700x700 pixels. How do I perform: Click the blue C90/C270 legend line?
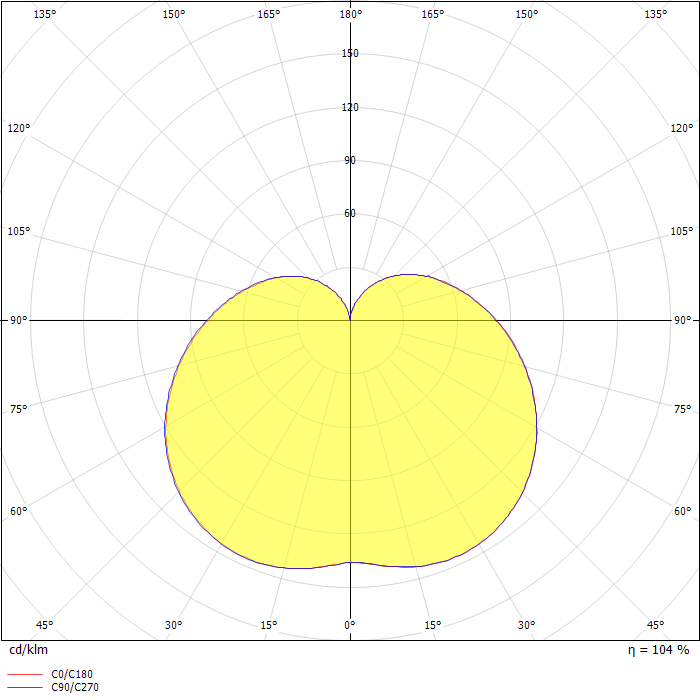[25, 688]
